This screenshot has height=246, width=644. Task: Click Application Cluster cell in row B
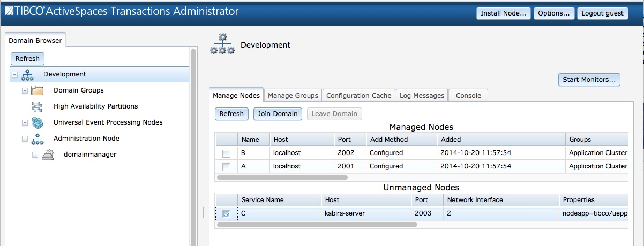click(596, 153)
